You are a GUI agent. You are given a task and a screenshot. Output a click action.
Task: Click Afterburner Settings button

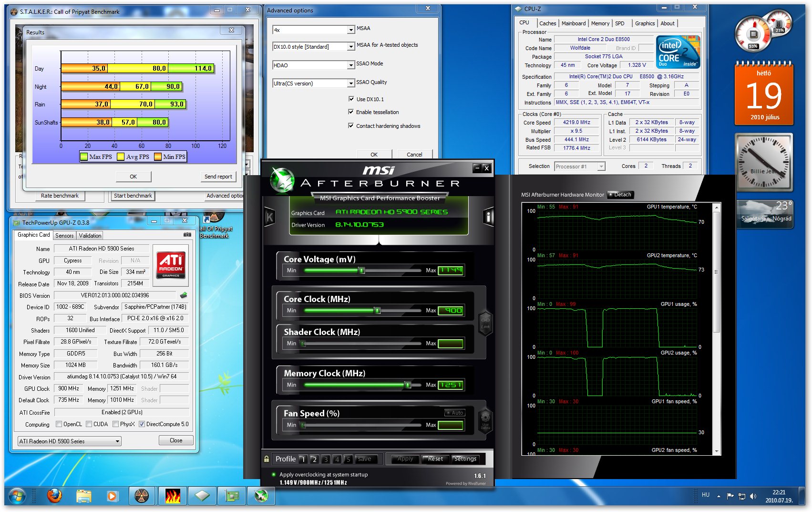coord(465,459)
